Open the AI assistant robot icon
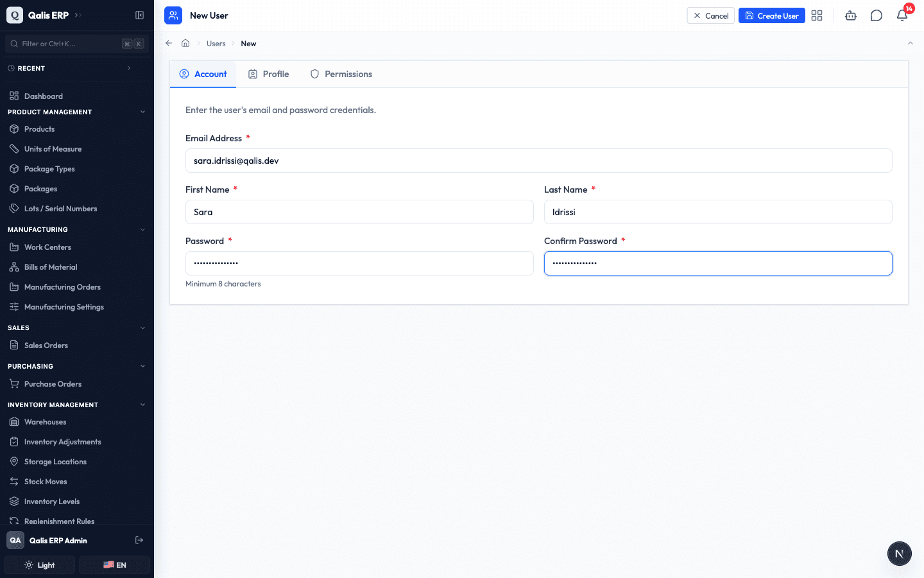 coord(851,15)
